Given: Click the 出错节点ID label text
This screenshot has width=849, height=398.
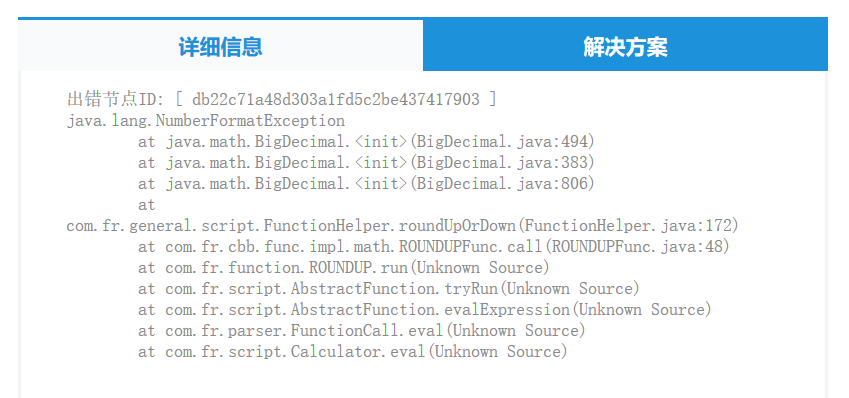Looking at the screenshot, I should pyautogui.click(x=116, y=100).
